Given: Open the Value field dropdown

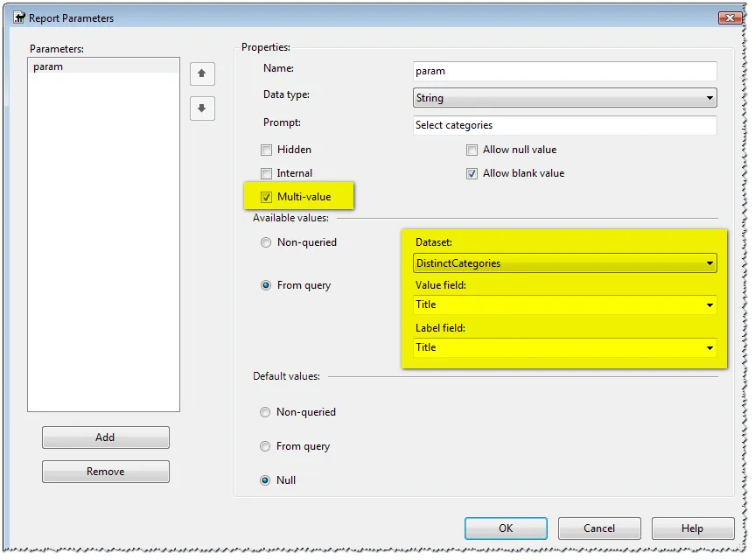Looking at the screenshot, I should (x=709, y=304).
